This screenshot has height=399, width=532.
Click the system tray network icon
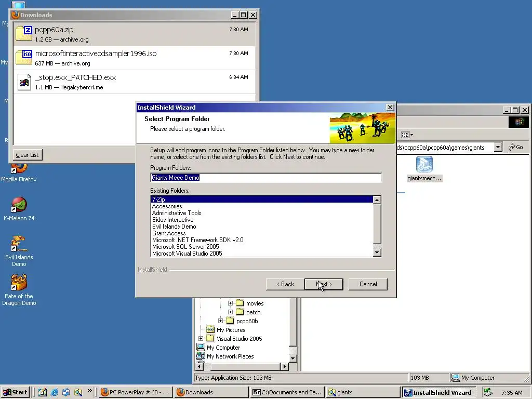[488, 392]
